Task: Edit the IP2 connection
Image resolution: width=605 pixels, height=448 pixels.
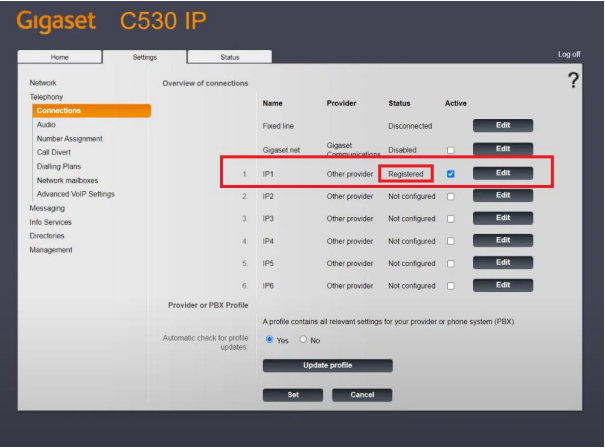Action: [503, 196]
